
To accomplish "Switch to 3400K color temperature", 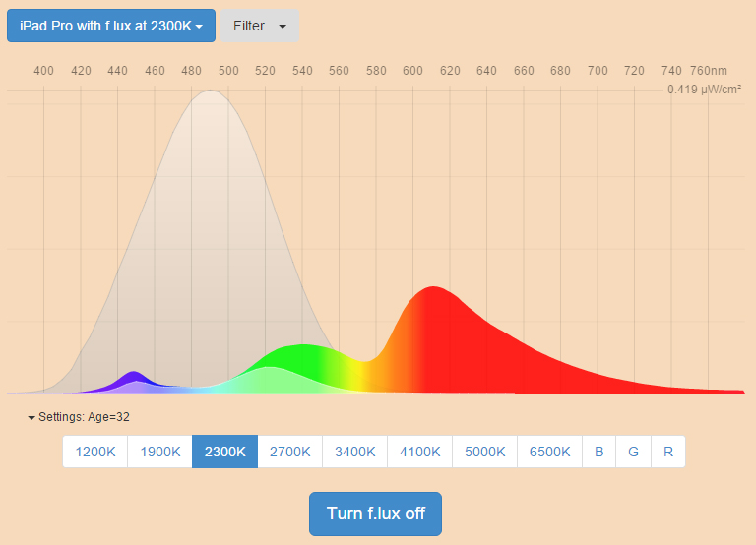I will 354,452.
